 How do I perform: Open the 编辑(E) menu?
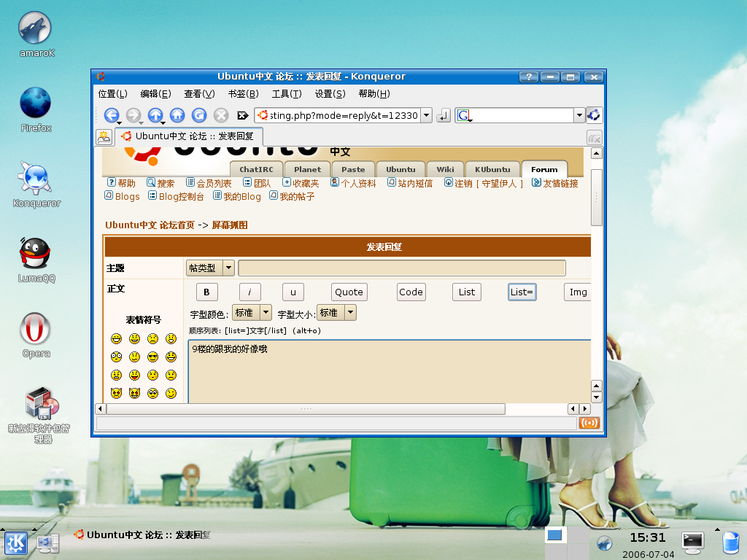click(x=156, y=94)
